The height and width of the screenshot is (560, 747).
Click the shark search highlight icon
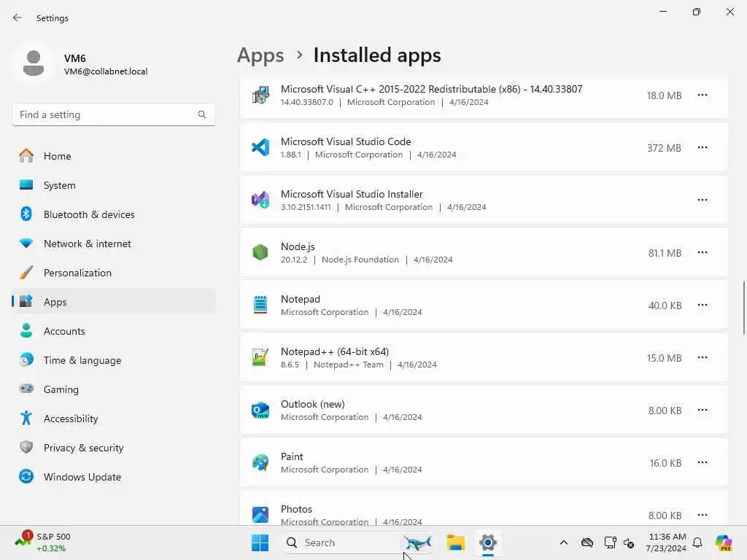point(417,542)
